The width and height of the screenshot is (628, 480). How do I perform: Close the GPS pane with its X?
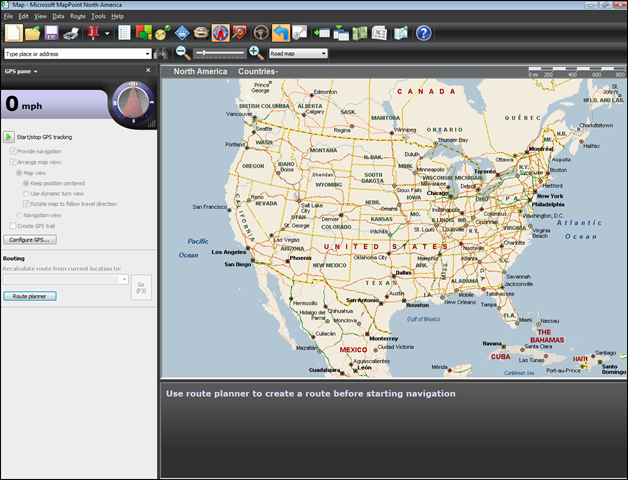[x=148, y=70]
